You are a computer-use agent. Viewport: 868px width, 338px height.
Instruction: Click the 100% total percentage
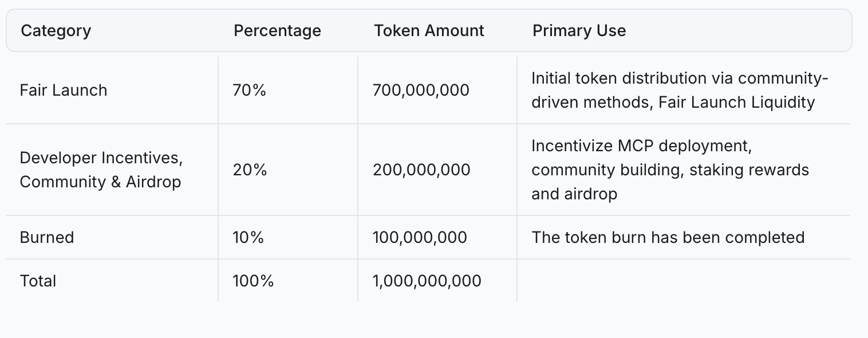click(x=253, y=281)
